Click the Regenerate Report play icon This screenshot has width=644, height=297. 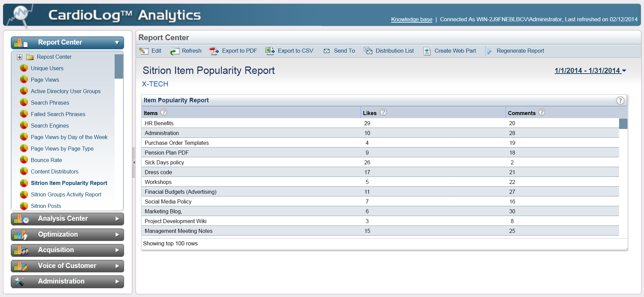point(490,51)
